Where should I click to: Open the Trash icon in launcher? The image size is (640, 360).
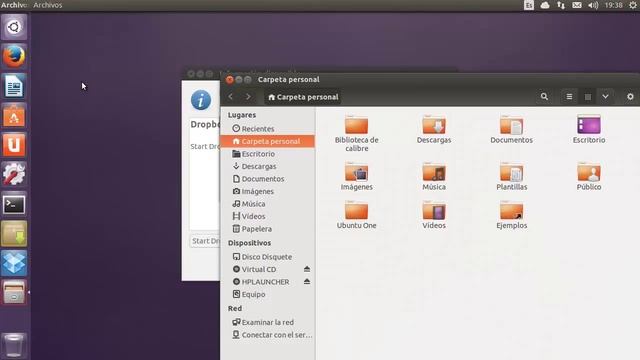[14, 345]
